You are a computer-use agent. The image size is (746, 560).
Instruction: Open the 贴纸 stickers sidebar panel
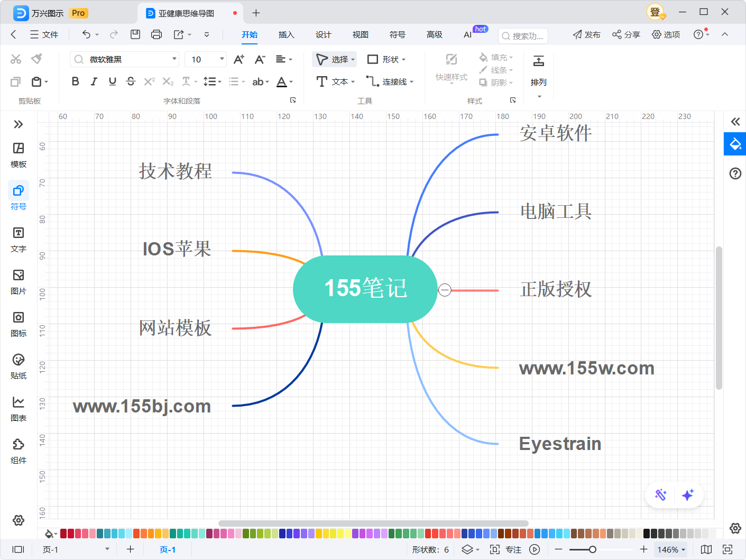pyautogui.click(x=19, y=366)
